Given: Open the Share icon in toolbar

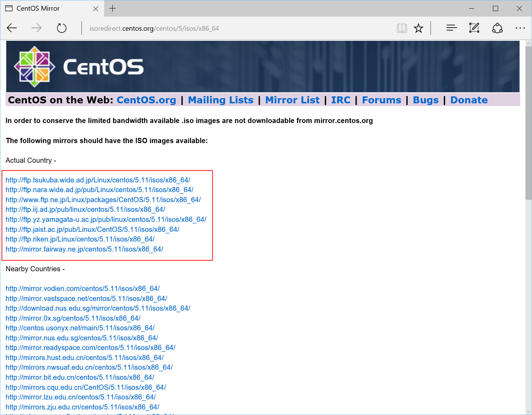Looking at the screenshot, I should 497,28.
